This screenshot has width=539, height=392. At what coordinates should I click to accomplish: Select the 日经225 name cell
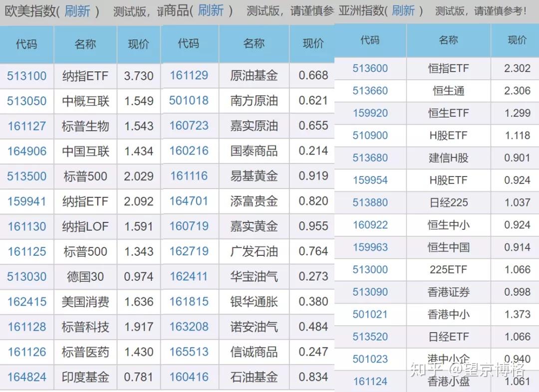pos(449,202)
